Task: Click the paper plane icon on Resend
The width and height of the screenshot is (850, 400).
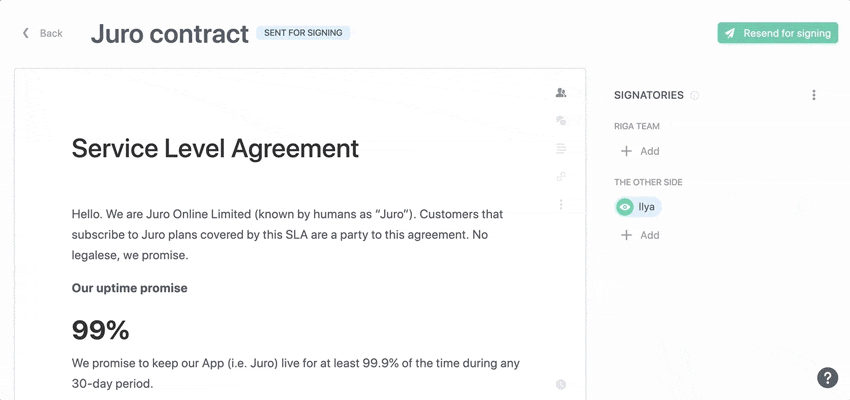Action: click(x=729, y=33)
